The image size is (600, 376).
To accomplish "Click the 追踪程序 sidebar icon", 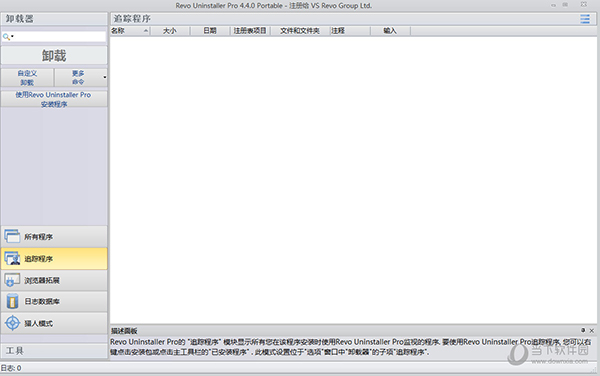I will click(12, 258).
